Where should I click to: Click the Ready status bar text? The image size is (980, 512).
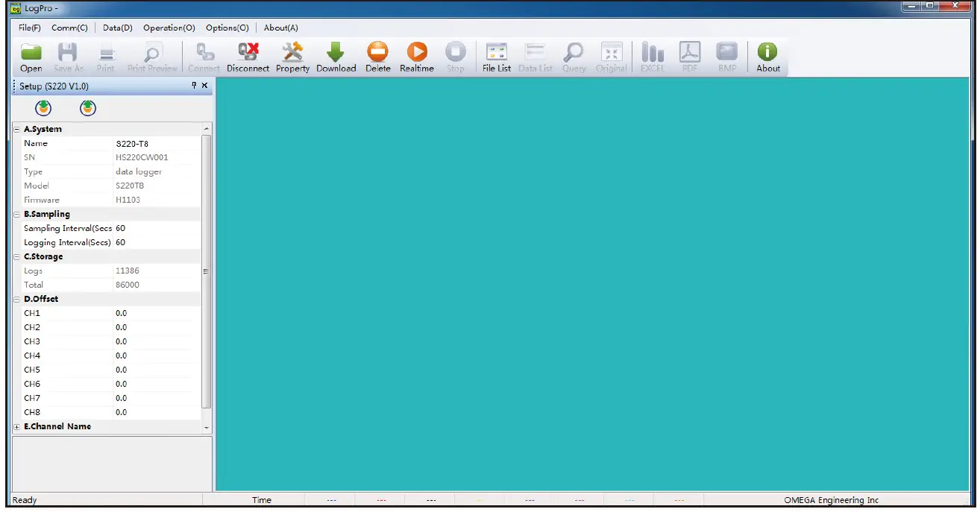(x=25, y=500)
